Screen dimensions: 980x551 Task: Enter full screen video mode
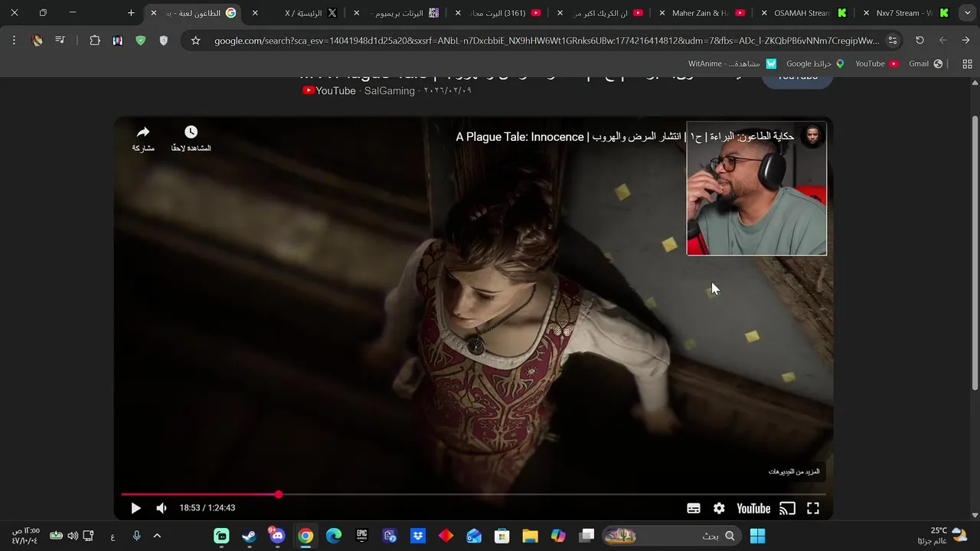click(x=813, y=508)
